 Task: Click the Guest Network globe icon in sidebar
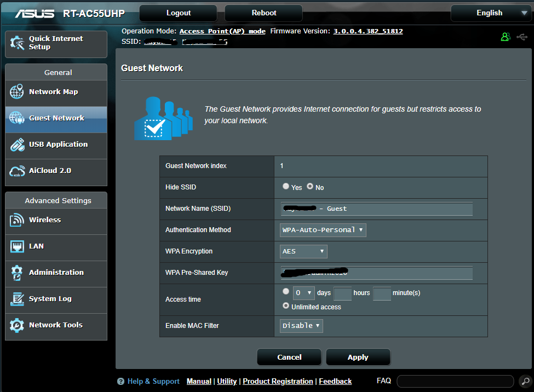coord(16,118)
